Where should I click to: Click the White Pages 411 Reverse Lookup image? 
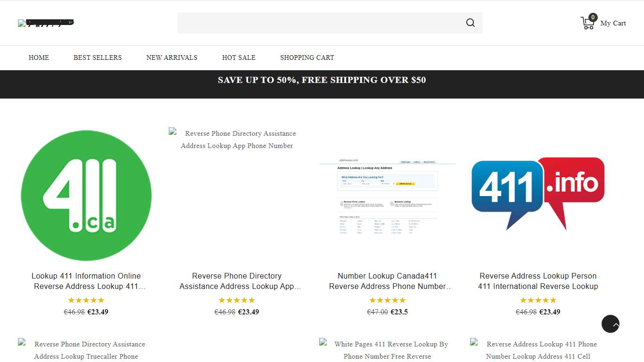click(388, 350)
